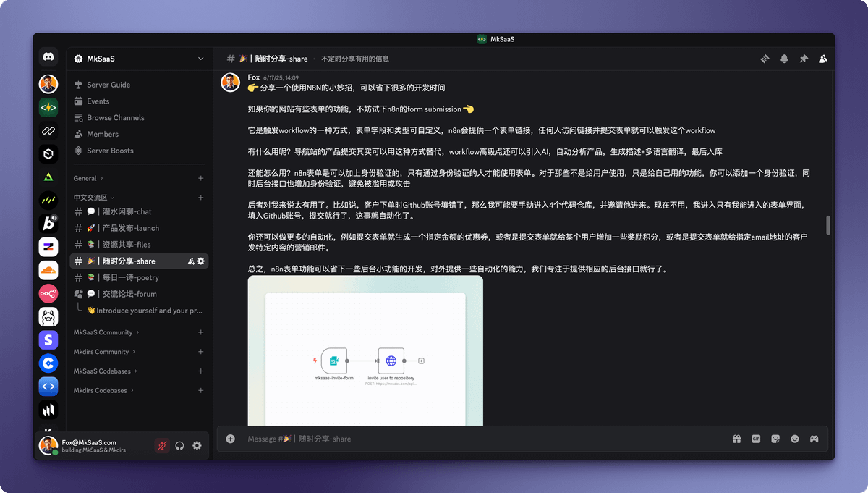Switch to 资源共享-files channel
The width and height of the screenshot is (868, 493).
click(139, 245)
